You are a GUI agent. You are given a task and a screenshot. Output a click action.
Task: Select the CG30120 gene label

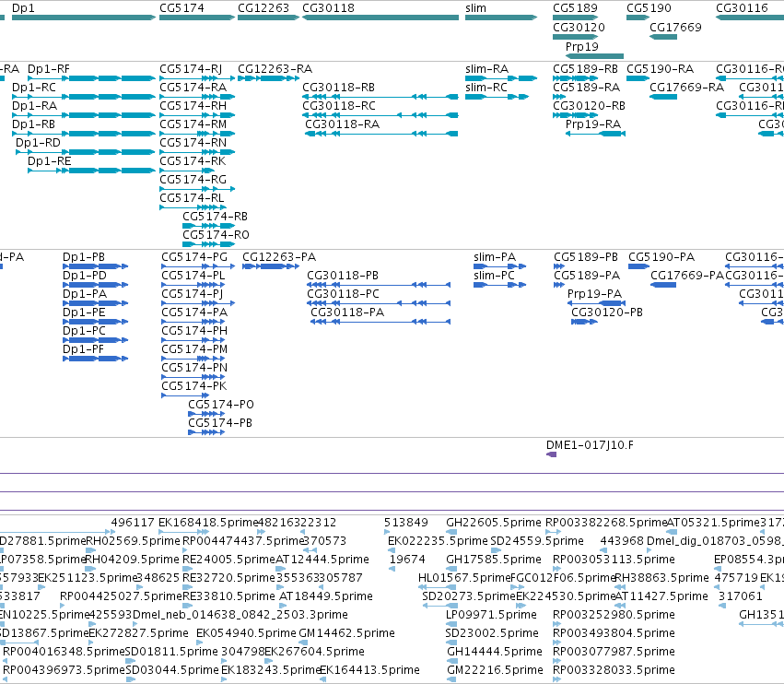[579, 27]
